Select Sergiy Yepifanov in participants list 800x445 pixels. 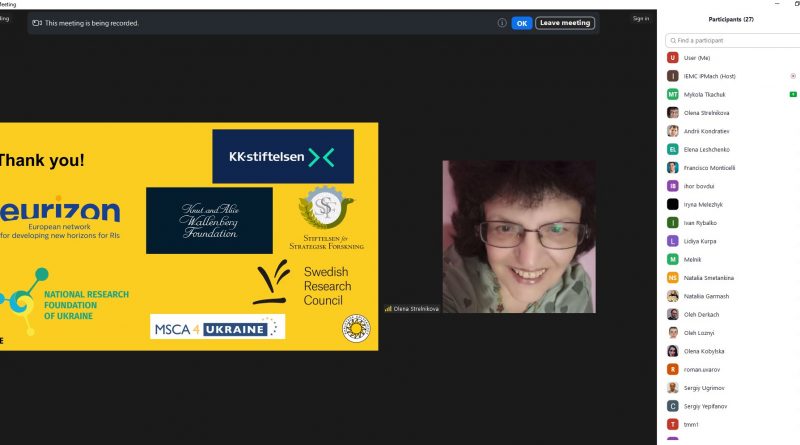710,405
